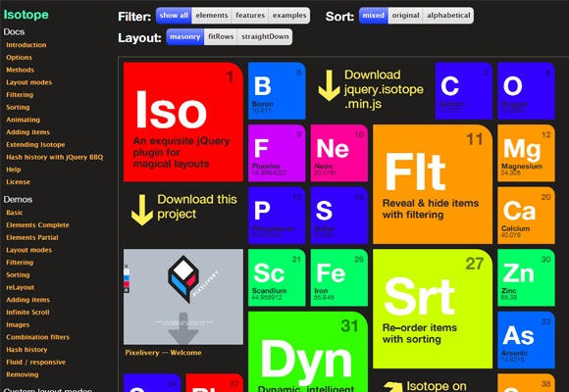Go to the Options docs page
569x392 pixels.
point(19,57)
